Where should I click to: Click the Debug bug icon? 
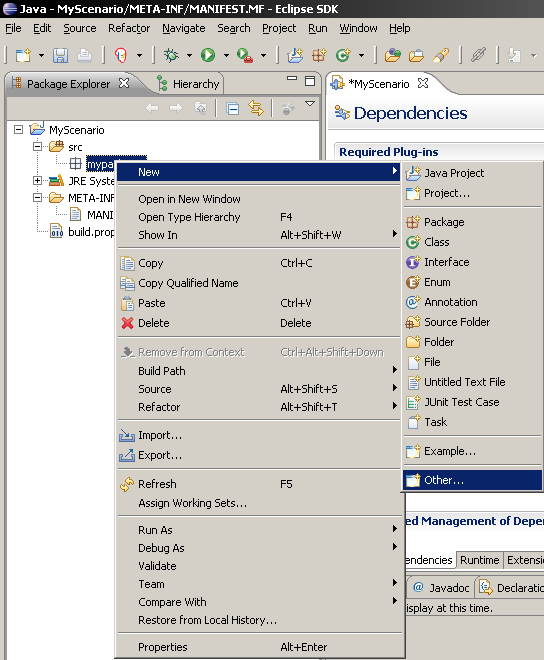click(171, 55)
